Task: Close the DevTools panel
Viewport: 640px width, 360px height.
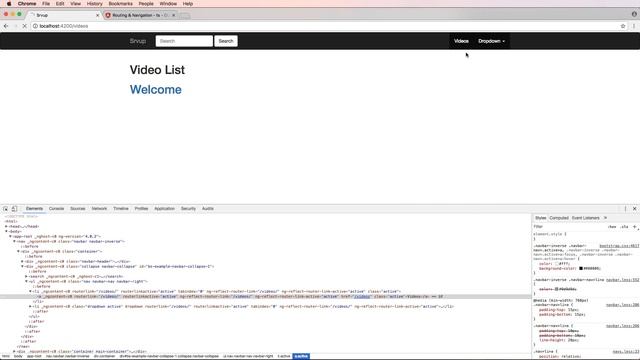Action: click(634, 209)
